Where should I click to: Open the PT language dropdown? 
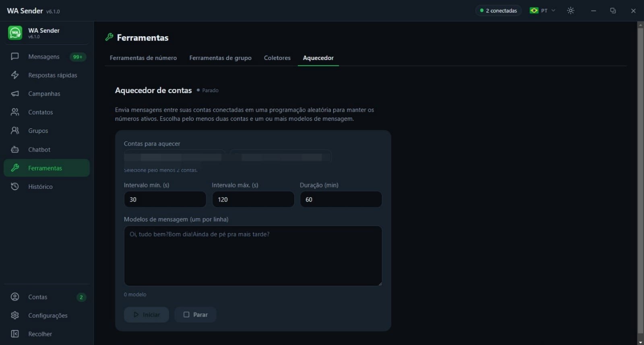coord(542,10)
